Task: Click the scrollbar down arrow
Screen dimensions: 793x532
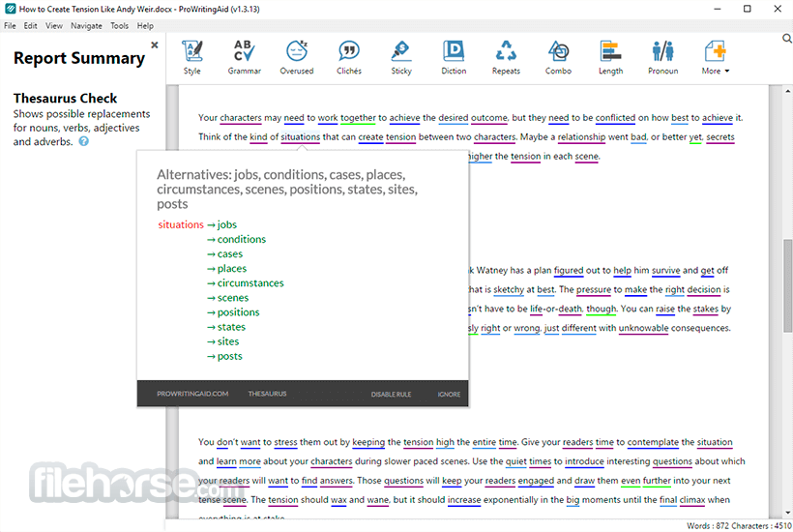Action: tap(787, 513)
